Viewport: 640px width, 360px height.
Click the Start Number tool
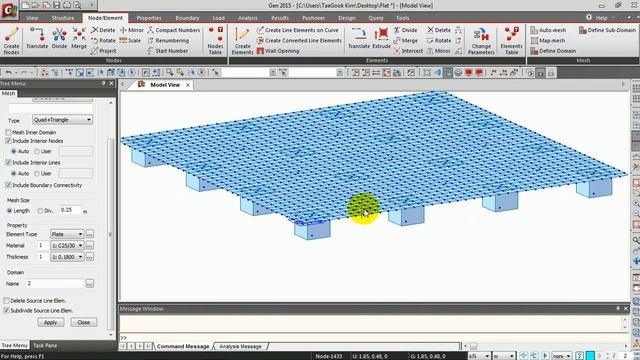(167, 51)
